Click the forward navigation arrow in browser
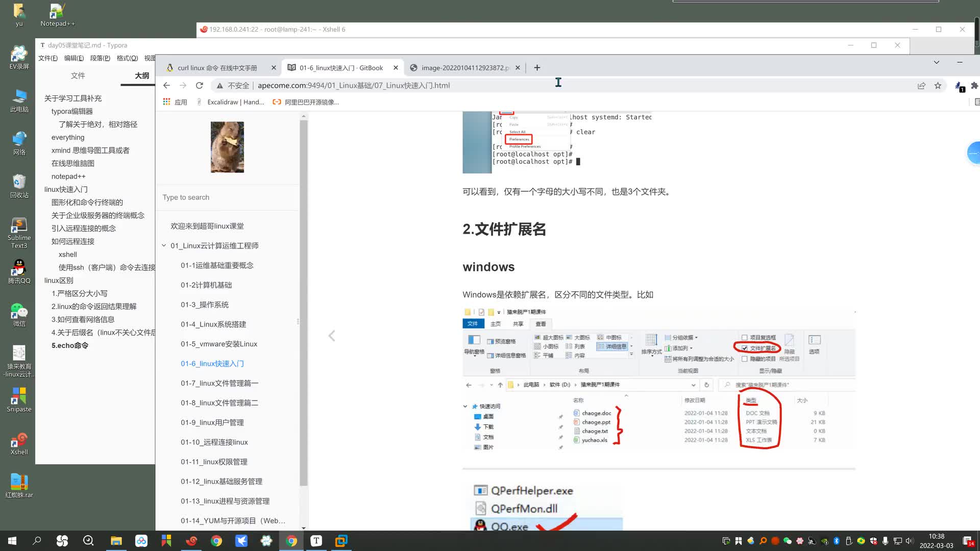The image size is (980, 551). 183,85
